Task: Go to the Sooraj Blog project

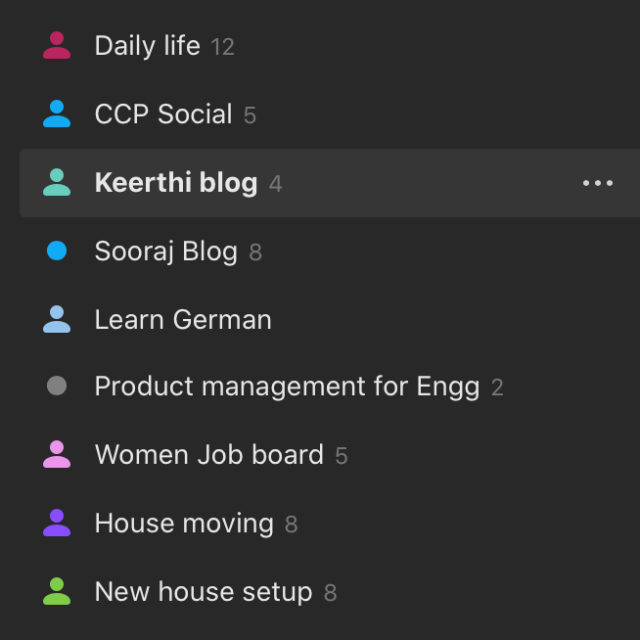Action: coord(166,251)
